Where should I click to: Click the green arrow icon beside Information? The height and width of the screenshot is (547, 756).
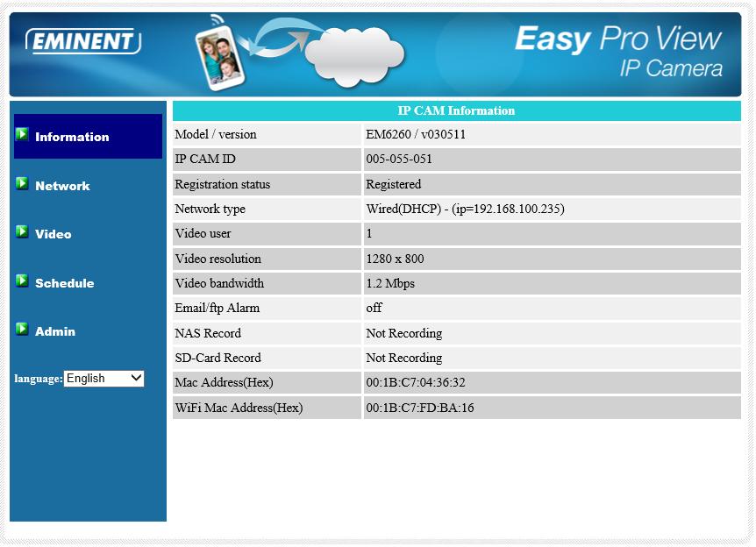(22, 134)
